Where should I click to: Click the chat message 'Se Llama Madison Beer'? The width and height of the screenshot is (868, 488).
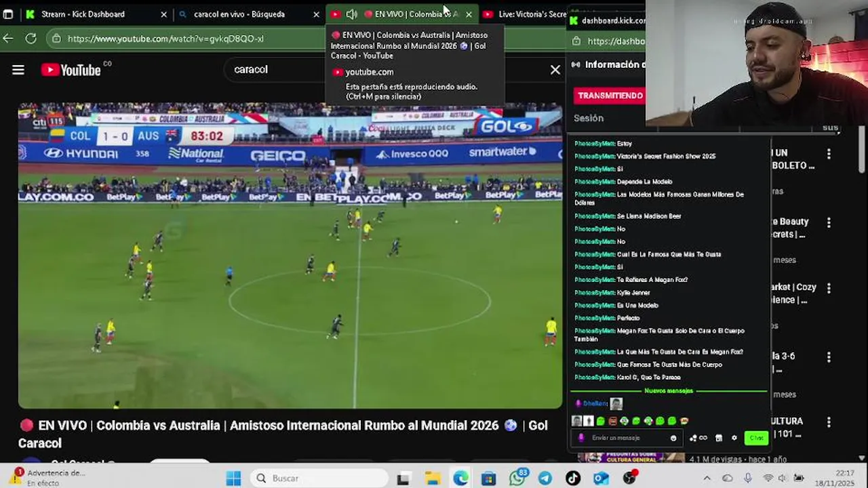click(649, 216)
